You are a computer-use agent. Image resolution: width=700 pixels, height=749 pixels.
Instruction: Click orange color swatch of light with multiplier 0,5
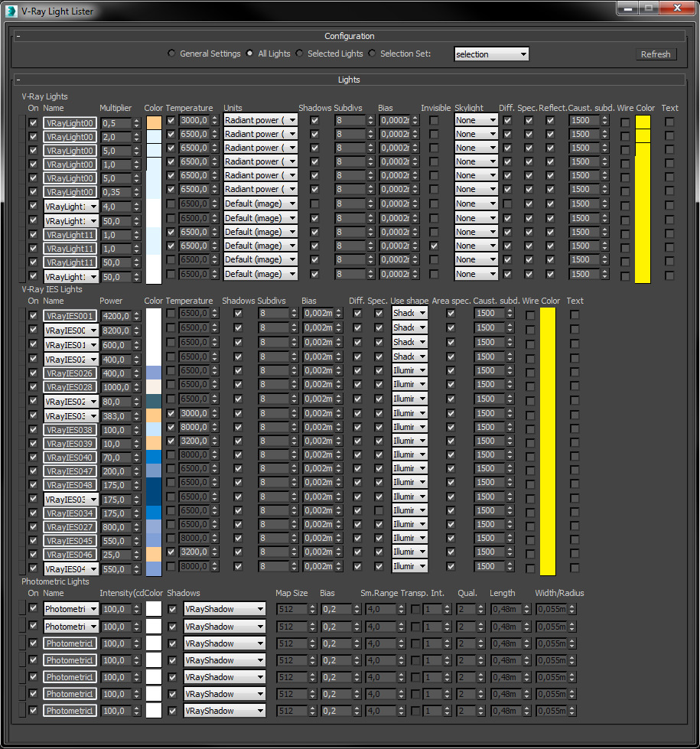click(154, 122)
